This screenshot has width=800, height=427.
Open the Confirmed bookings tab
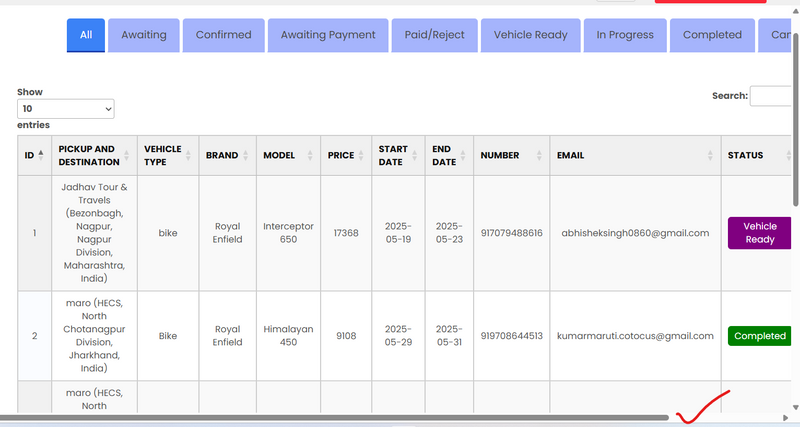(x=224, y=35)
